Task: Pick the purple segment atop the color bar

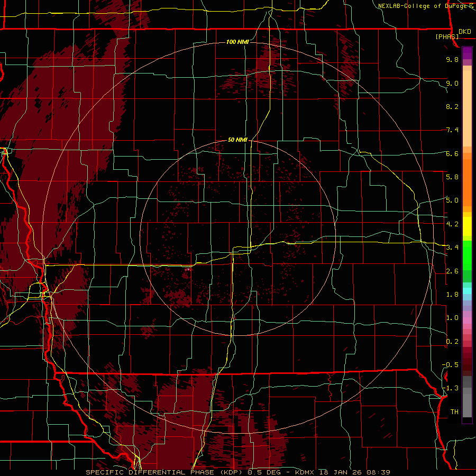Action: 467,53
